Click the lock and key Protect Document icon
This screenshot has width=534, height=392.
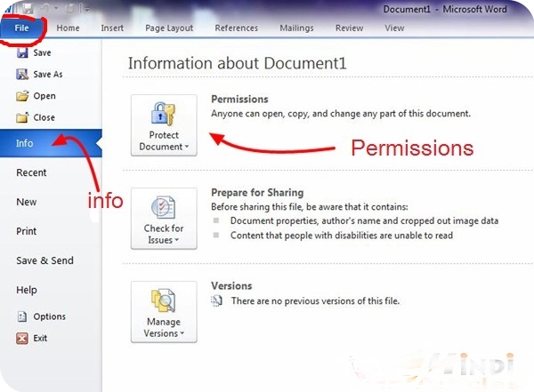tap(163, 114)
